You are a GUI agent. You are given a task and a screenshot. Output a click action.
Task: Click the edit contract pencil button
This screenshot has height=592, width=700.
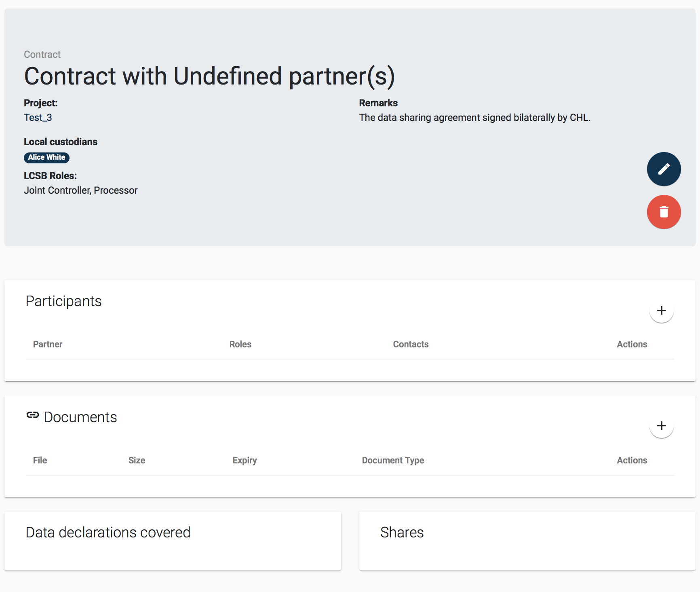click(664, 169)
